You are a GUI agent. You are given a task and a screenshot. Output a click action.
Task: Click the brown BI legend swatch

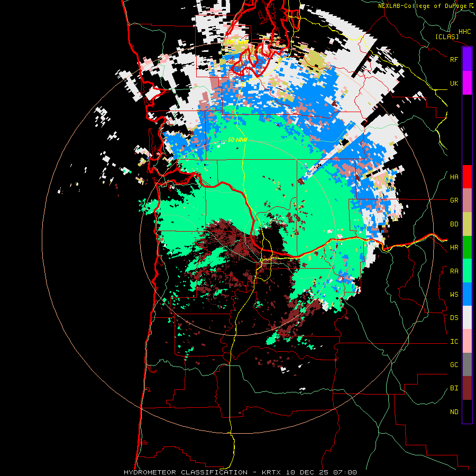[467, 388]
